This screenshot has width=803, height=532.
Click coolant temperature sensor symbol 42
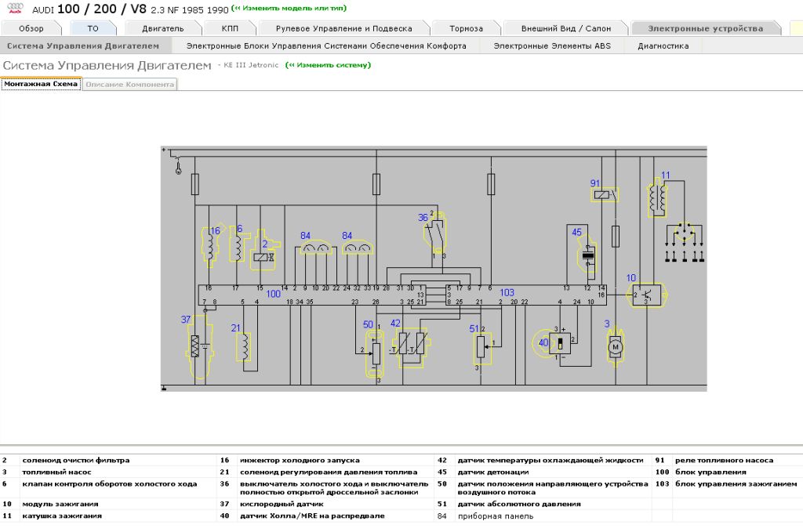click(412, 348)
